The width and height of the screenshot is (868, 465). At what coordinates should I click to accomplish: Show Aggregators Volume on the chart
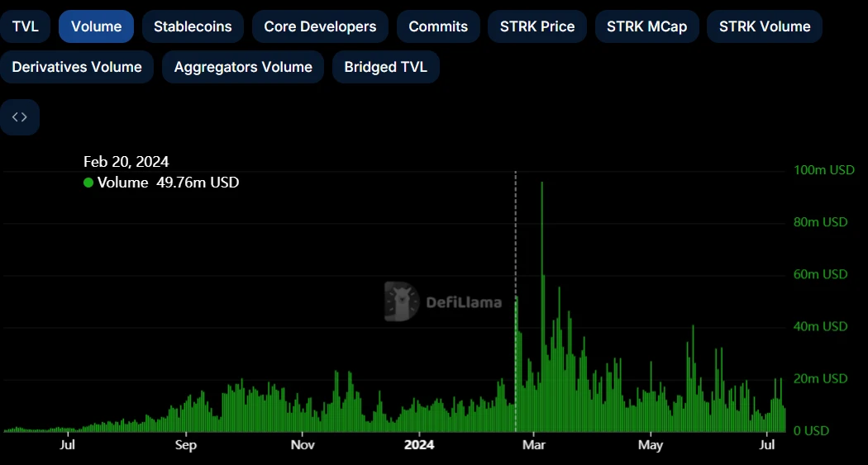(x=243, y=67)
